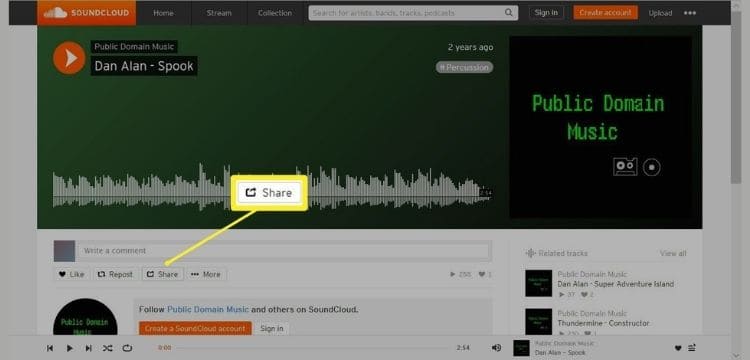Click the Write a comment field
Screen dimensions: 750x360
[284, 251]
